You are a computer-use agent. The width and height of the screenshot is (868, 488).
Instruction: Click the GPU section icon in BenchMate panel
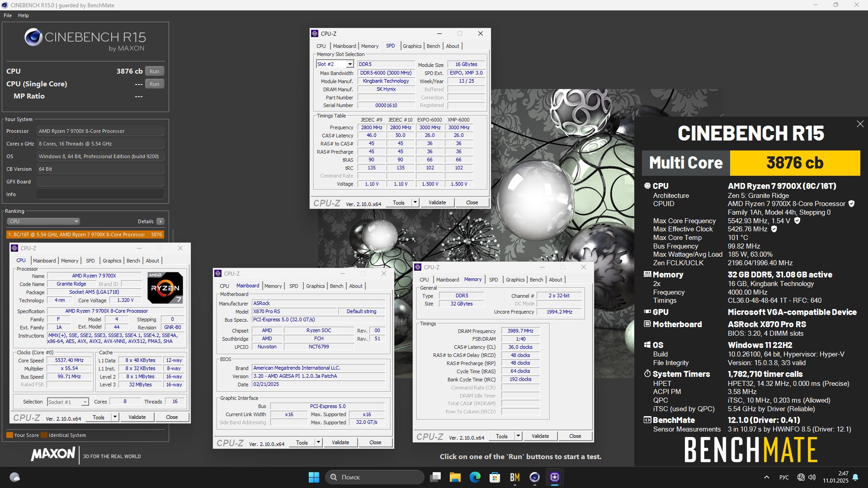tap(647, 312)
